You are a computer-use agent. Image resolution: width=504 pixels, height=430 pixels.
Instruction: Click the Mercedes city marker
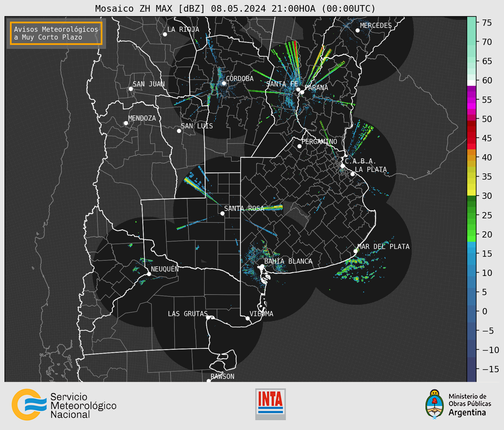pyautogui.click(x=358, y=31)
